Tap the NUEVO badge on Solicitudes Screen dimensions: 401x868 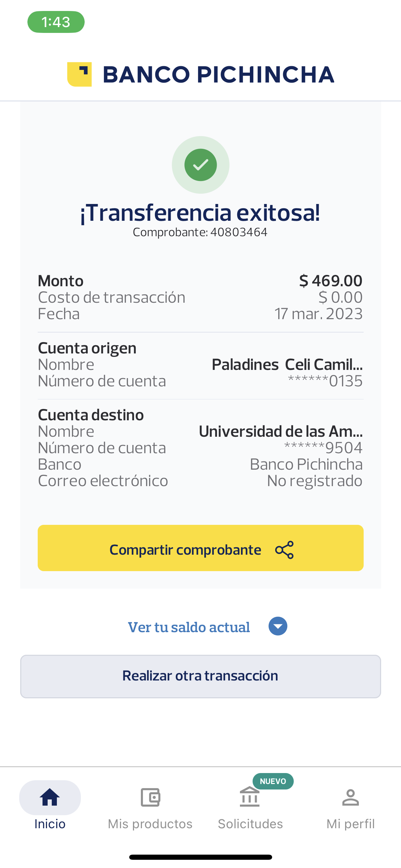click(x=273, y=781)
